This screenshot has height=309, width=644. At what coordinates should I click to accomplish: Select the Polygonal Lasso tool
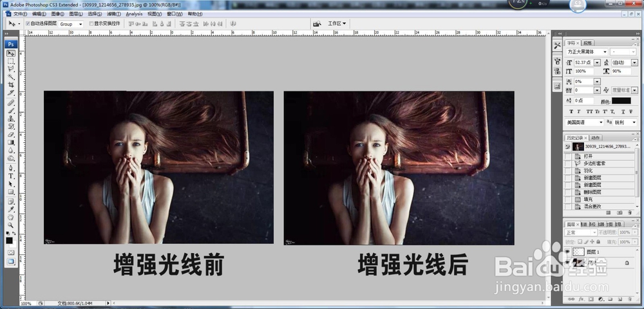point(11,70)
